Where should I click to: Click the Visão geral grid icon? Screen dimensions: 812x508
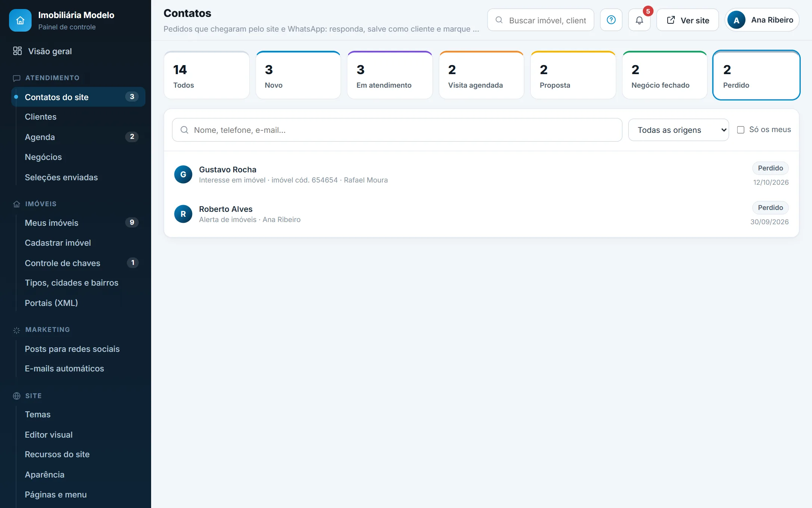coord(17,51)
